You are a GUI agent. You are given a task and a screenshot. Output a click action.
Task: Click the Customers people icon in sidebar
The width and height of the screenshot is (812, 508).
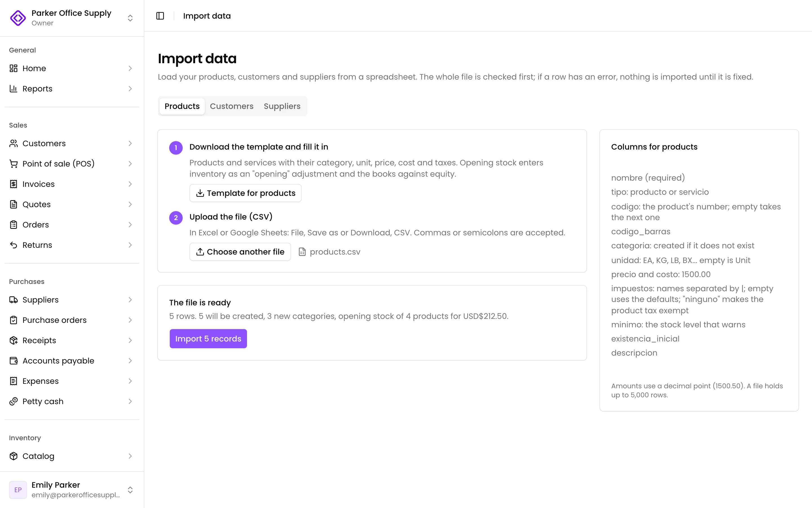coord(14,143)
